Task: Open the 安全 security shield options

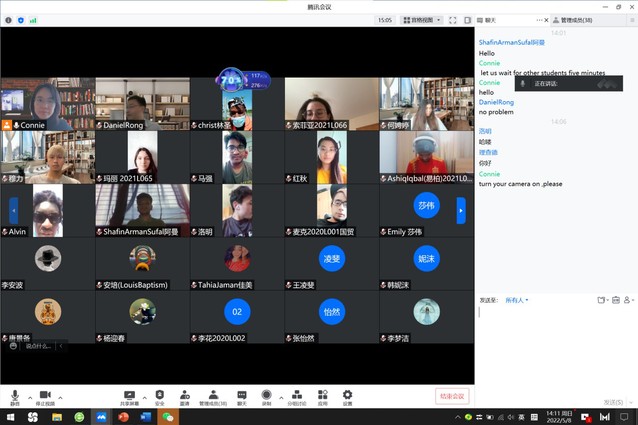Action: 159,396
